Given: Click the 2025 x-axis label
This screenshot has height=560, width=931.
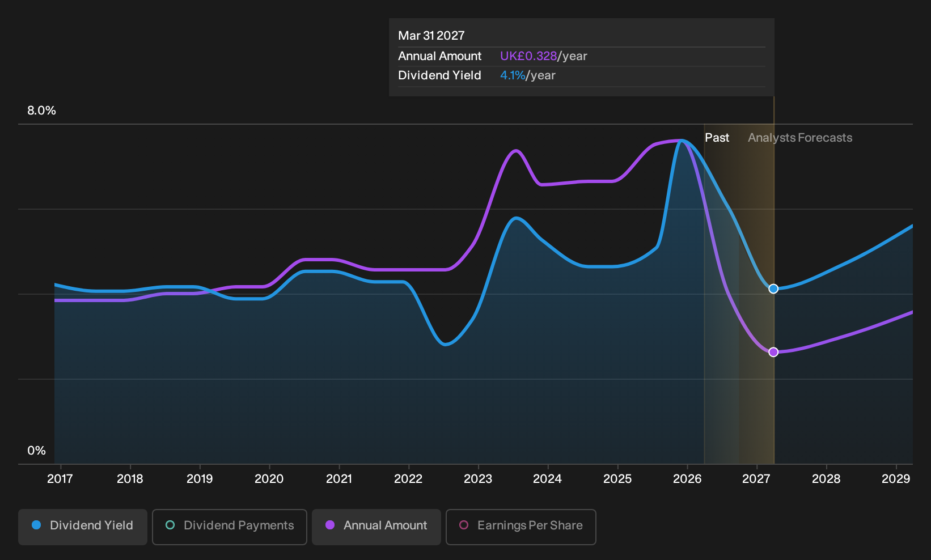Looking at the screenshot, I should coord(617,479).
